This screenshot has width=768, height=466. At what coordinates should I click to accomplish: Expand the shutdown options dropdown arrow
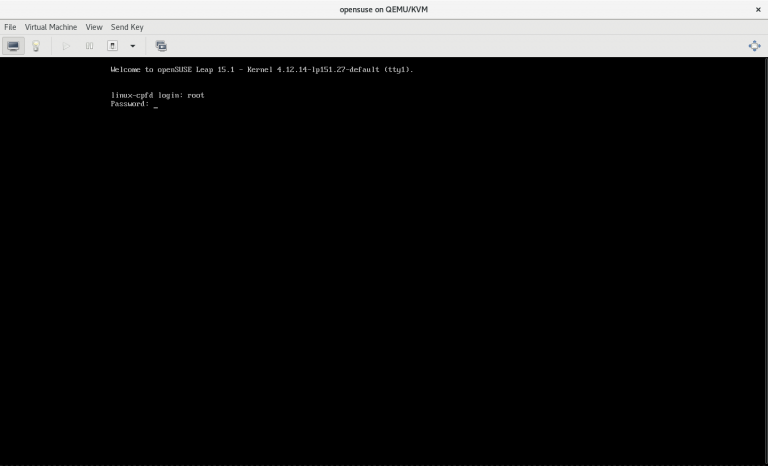[x=132, y=46]
